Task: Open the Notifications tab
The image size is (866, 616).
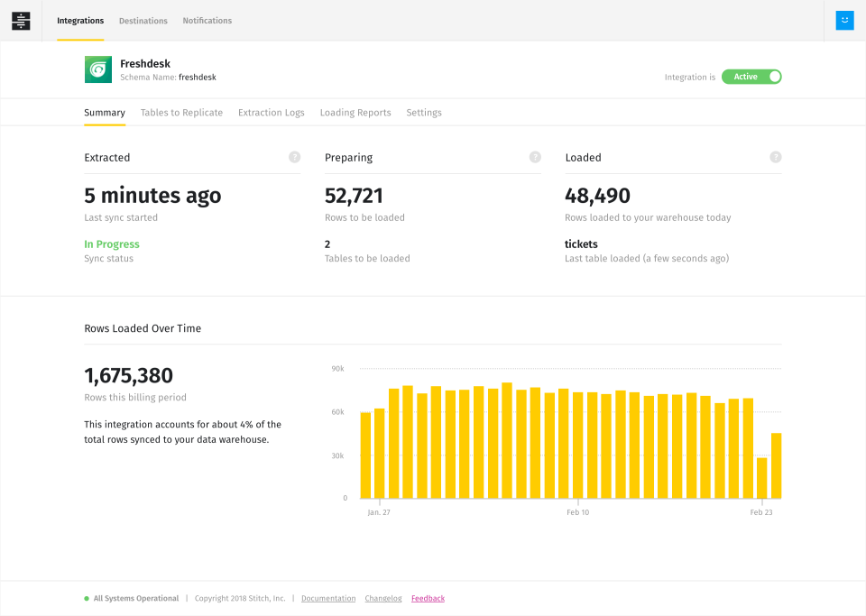Action: click(207, 21)
